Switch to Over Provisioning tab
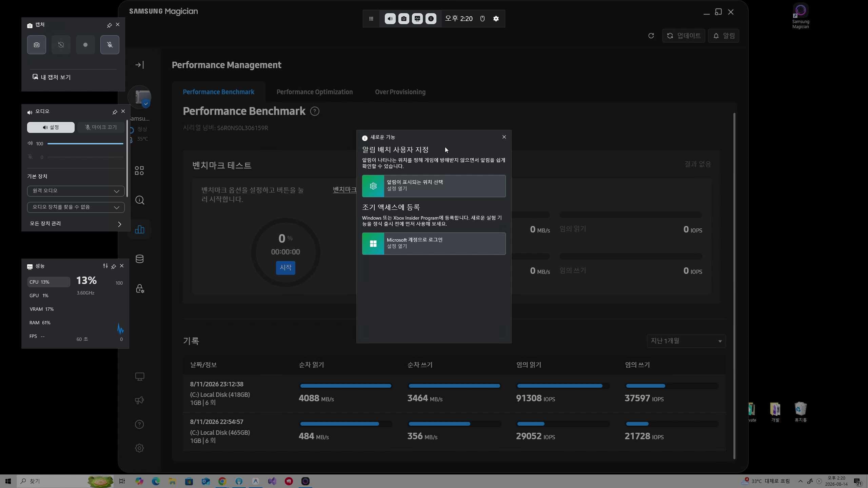The width and height of the screenshot is (868, 488). click(400, 92)
